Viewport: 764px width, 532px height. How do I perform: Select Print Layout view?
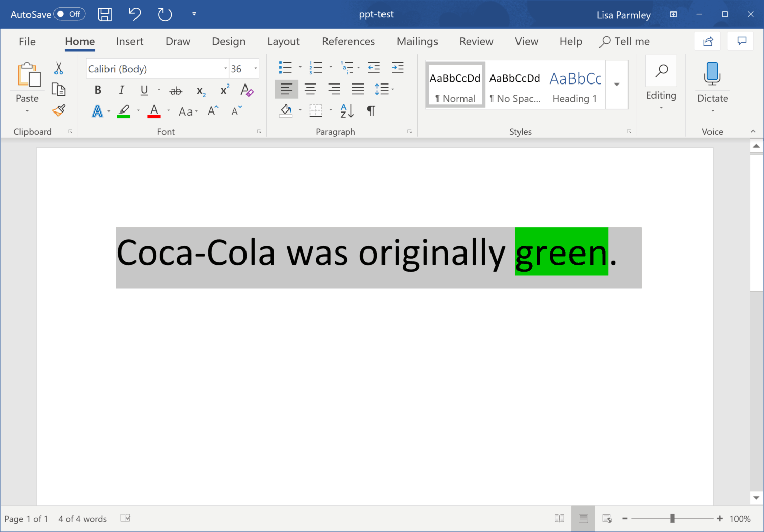coord(583,518)
